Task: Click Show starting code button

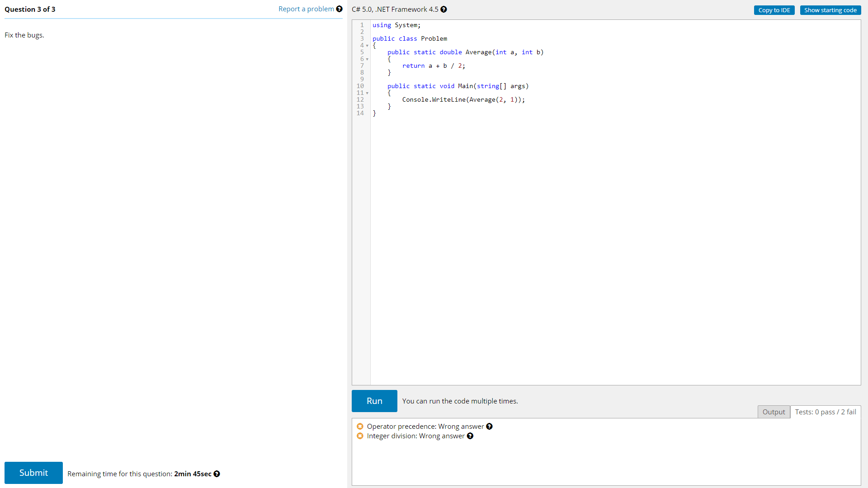Action: [x=831, y=9]
